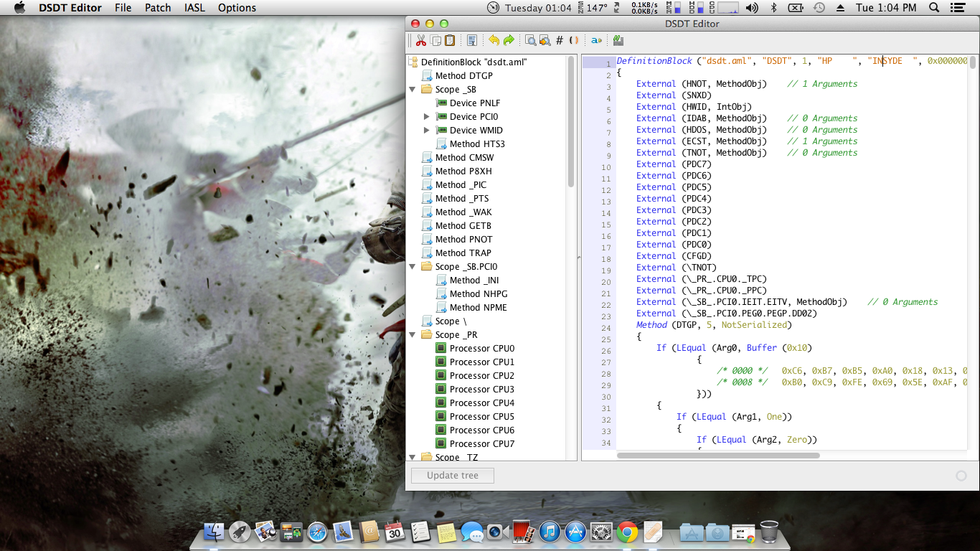
Task: Expand the Device PCI0 tree node
Action: [427, 116]
